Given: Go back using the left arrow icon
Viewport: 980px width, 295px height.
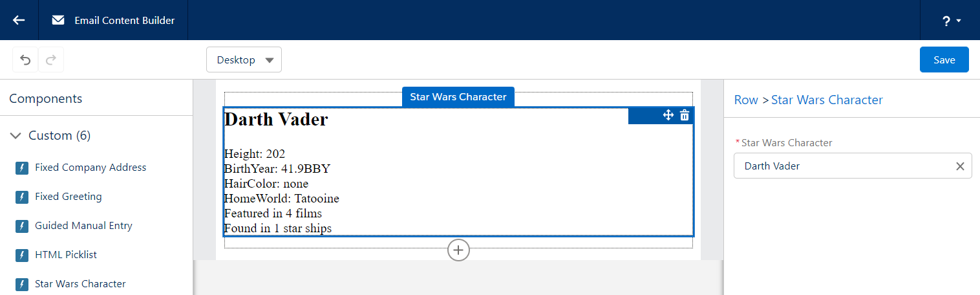Looking at the screenshot, I should click(19, 20).
